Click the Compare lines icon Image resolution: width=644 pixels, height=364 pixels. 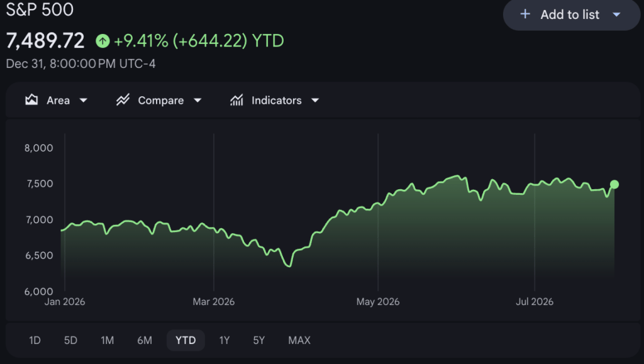click(123, 100)
